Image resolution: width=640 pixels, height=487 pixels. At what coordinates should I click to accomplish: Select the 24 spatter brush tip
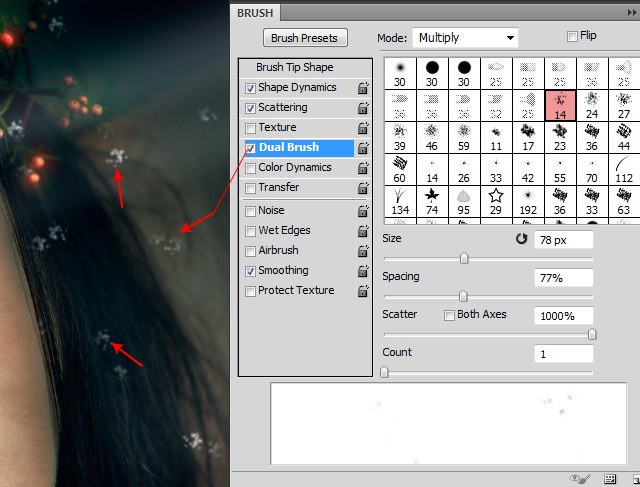592,106
